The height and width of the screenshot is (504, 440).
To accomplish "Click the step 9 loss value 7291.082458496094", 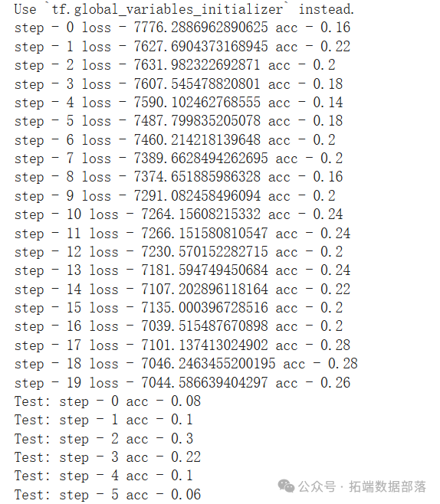I will point(197,195).
